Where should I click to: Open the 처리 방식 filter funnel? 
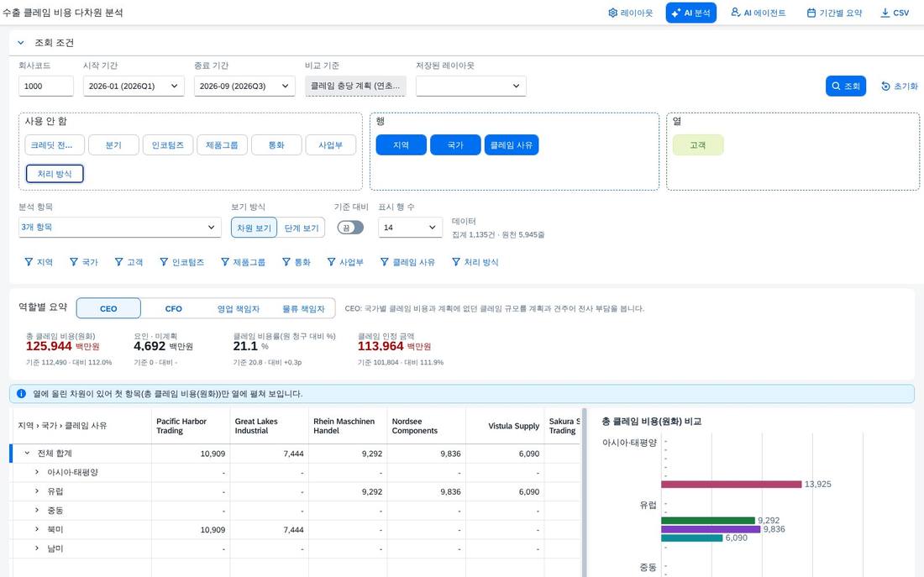[x=475, y=262]
